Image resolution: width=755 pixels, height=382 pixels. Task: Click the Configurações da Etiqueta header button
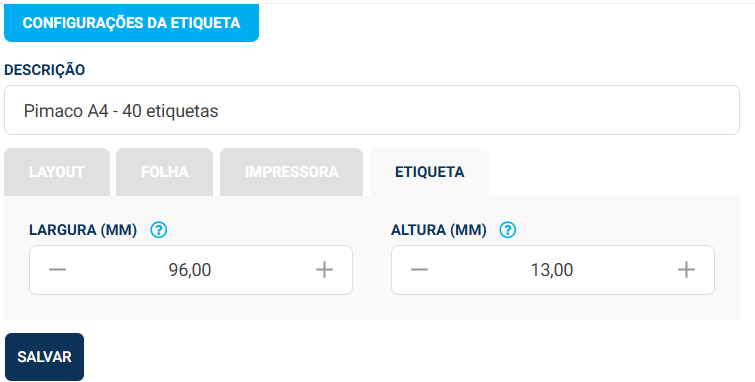coord(131,23)
